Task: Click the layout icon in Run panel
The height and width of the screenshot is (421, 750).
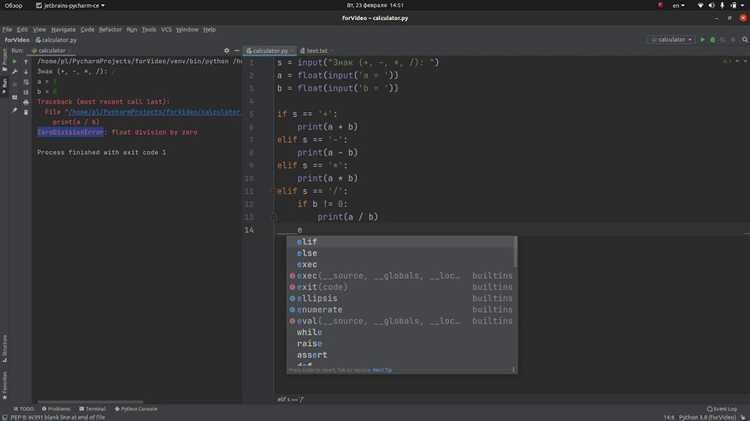Action: pyautogui.click(x=14, y=97)
